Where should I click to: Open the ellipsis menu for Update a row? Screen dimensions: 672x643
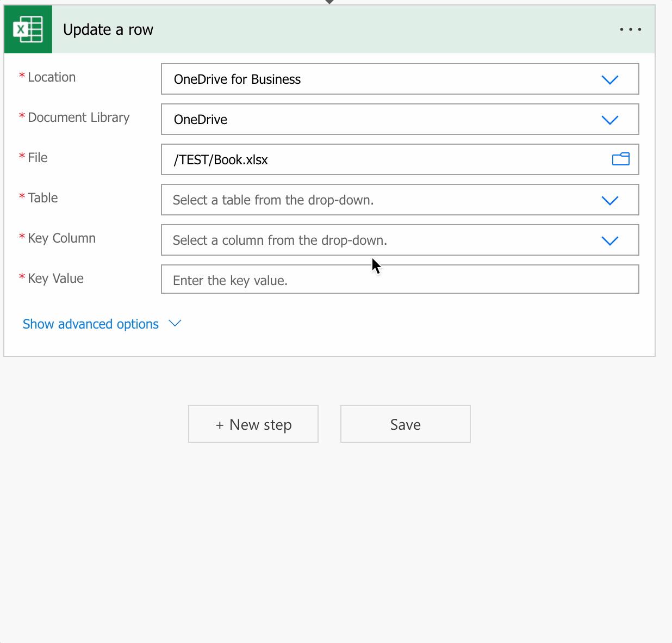coord(630,29)
